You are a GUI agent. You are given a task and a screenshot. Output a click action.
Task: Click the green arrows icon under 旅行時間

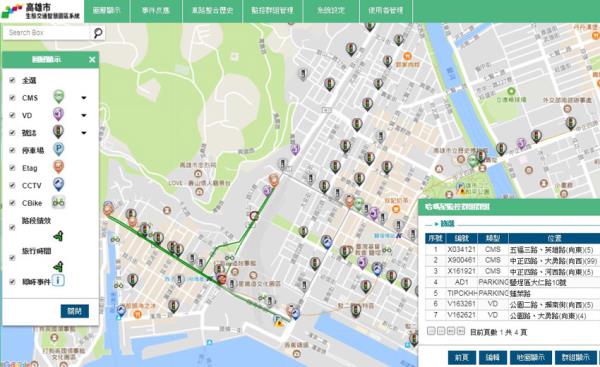point(58,267)
